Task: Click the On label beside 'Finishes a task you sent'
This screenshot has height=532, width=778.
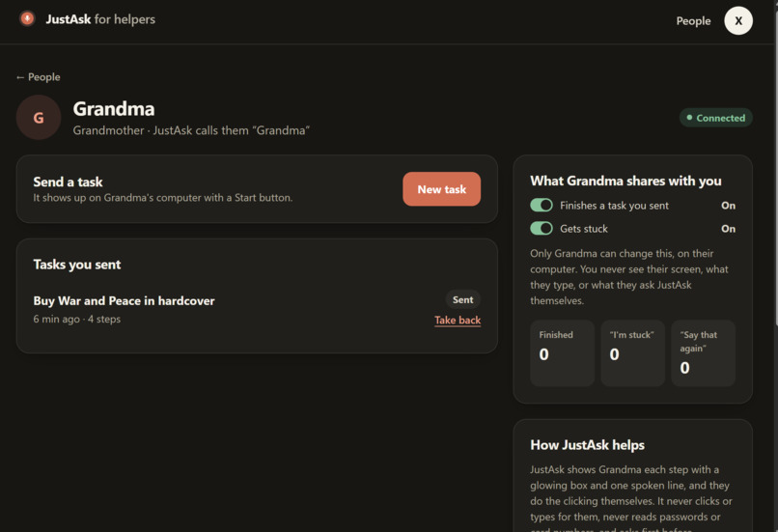Action: coord(728,206)
